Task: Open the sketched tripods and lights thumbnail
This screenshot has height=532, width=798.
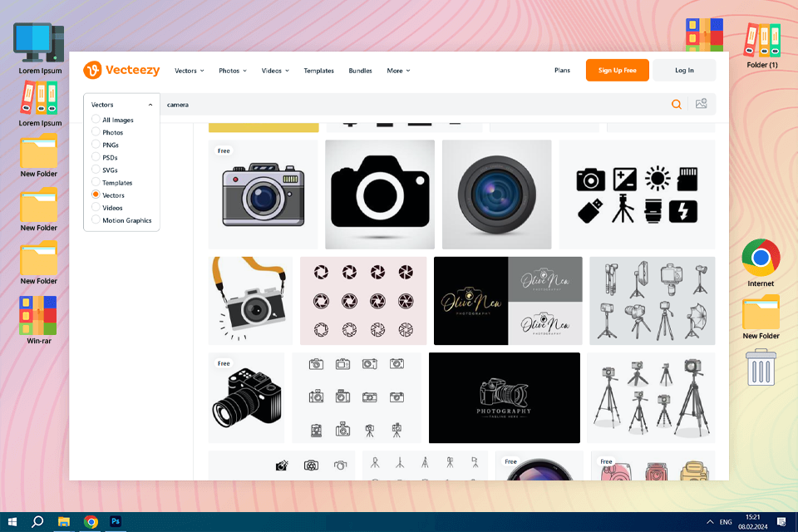Action: coord(653,301)
